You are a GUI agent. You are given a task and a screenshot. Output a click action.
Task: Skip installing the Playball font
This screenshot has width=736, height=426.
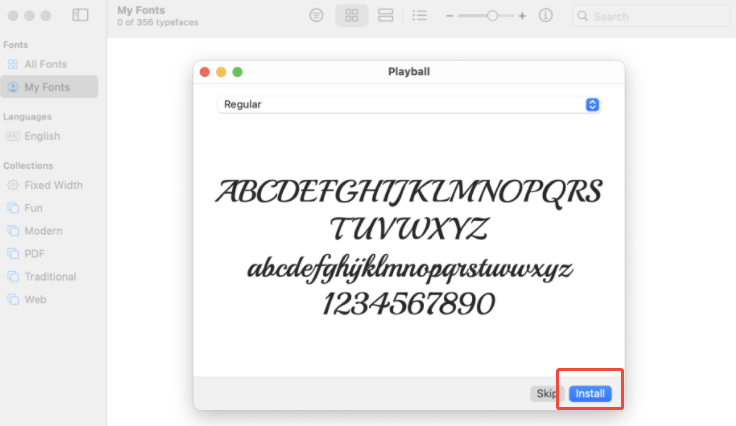click(547, 393)
